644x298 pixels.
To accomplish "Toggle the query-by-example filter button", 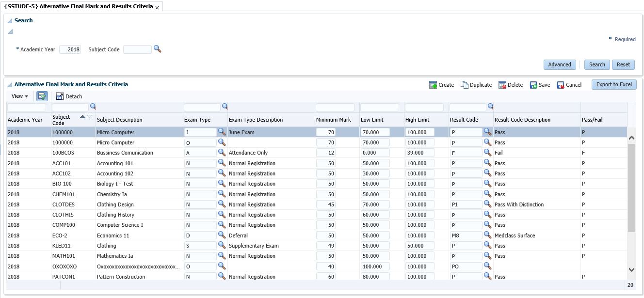I will [x=42, y=96].
